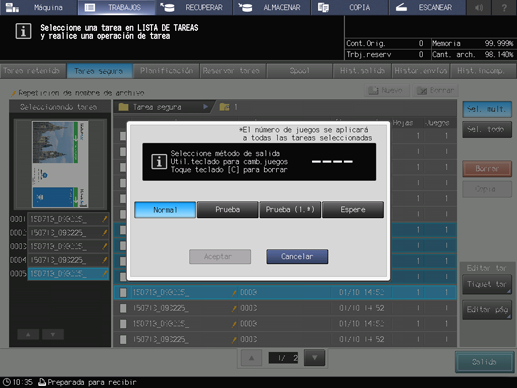Screen dimensions: 517x388
Task: Click the speaker volume icon
Action: point(479,7)
